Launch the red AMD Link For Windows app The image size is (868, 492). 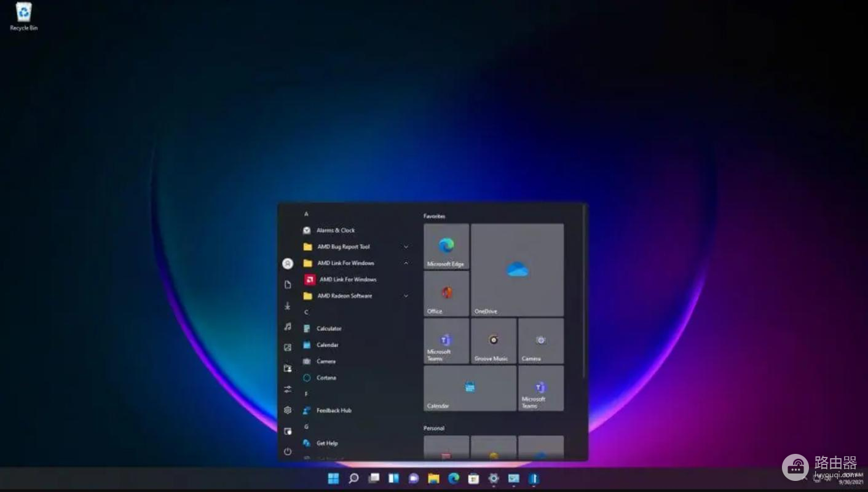click(356, 279)
